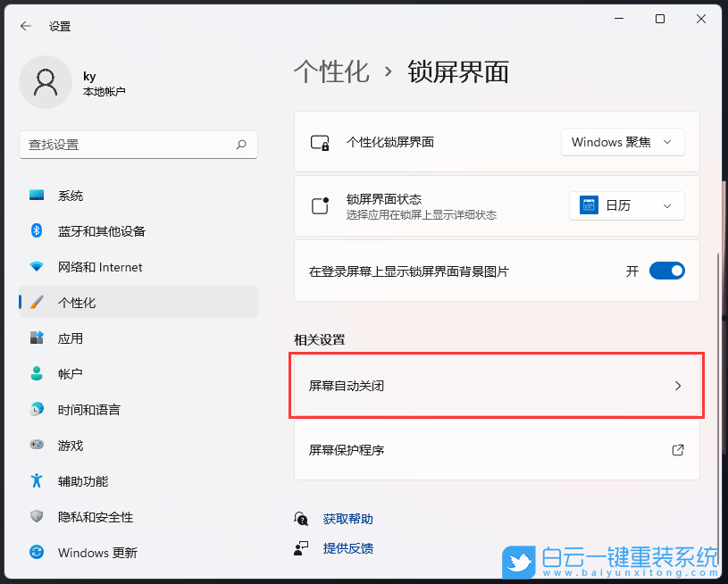Open the 锁屏界面状态 dropdown showing 日历
The image size is (728, 584).
tap(626, 205)
